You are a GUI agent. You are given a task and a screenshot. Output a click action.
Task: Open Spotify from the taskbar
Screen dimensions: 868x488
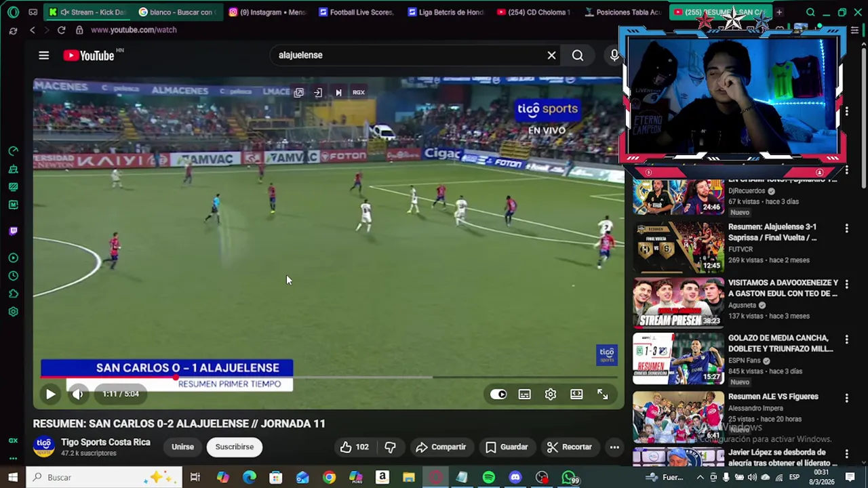click(488, 477)
